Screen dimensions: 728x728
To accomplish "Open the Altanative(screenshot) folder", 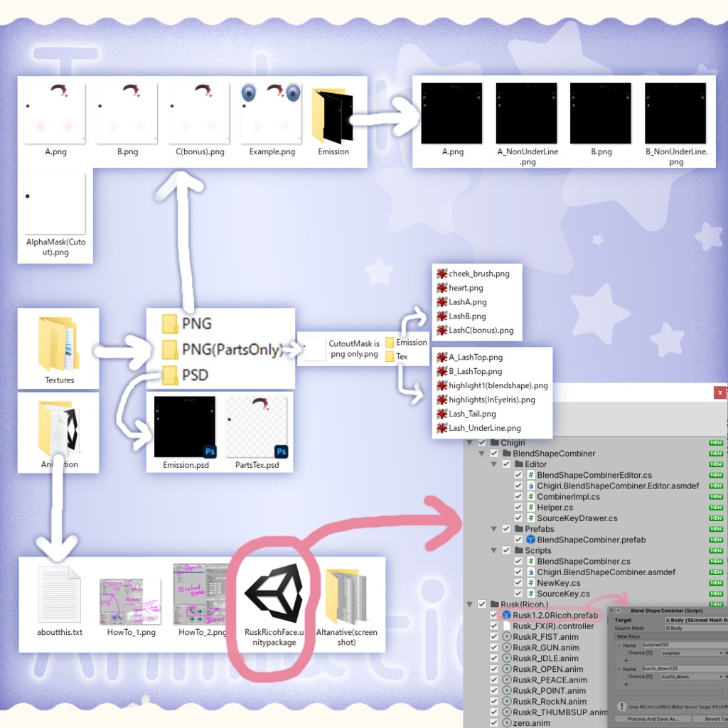I will pos(346,596).
